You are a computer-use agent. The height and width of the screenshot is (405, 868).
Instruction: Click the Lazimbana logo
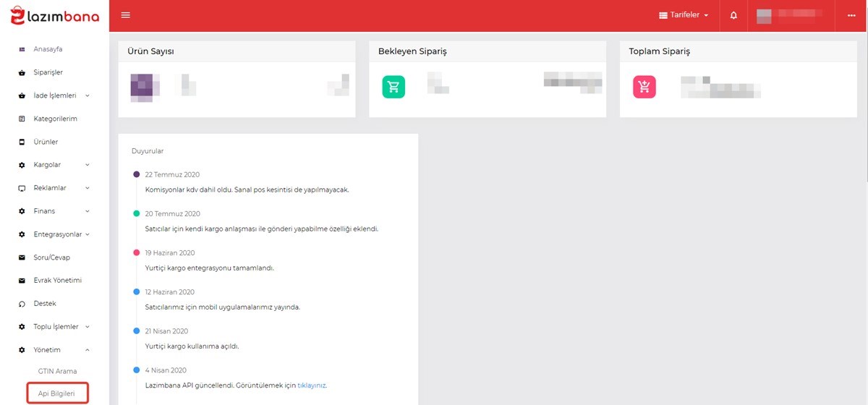[54, 14]
